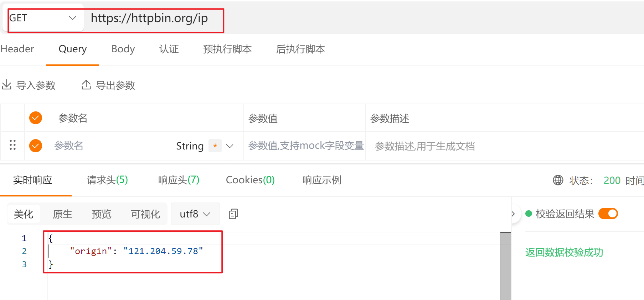The image size is (644, 300).
Task: Click the import parameters download icon
Action: (x=7, y=85)
